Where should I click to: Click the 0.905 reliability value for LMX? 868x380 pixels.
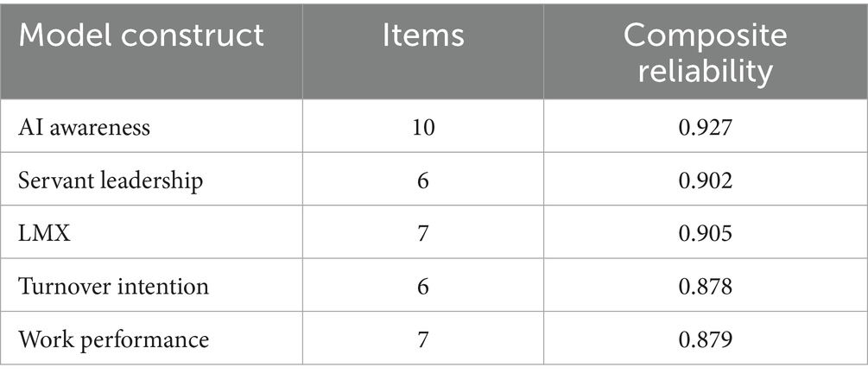coord(706,233)
